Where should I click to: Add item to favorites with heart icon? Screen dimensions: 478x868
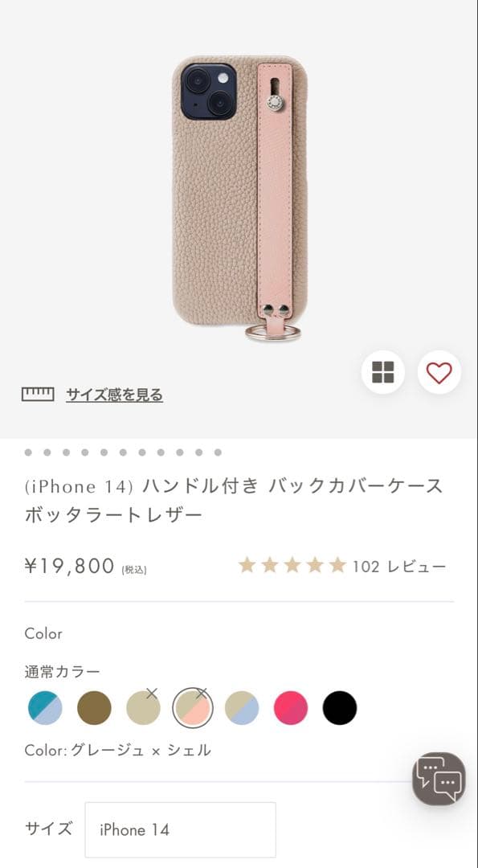[439, 372]
